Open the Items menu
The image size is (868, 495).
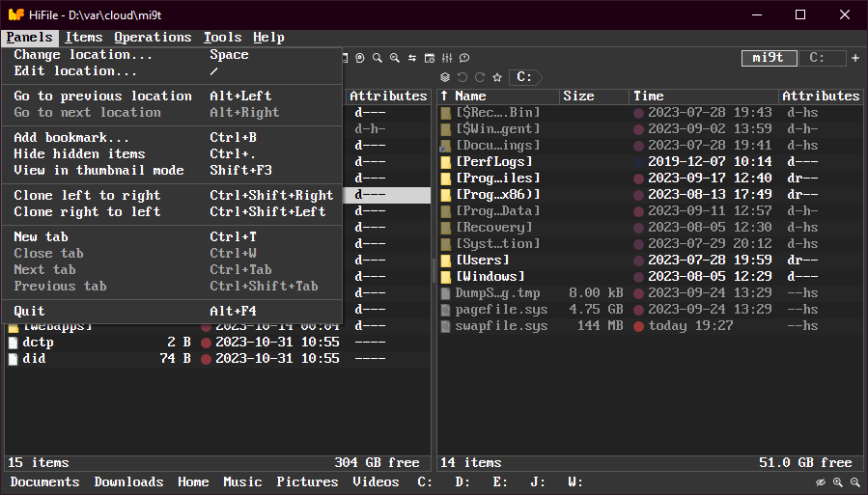pyautogui.click(x=84, y=37)
